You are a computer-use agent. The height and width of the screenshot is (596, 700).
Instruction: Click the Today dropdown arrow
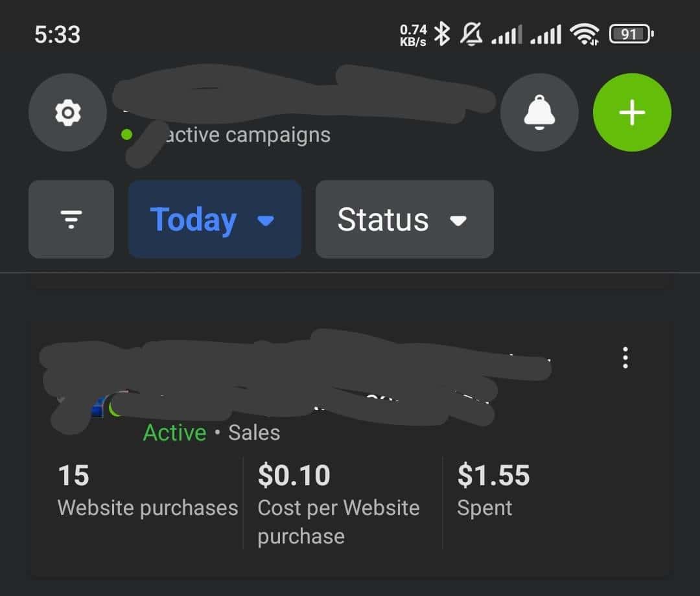pos(266,220)
